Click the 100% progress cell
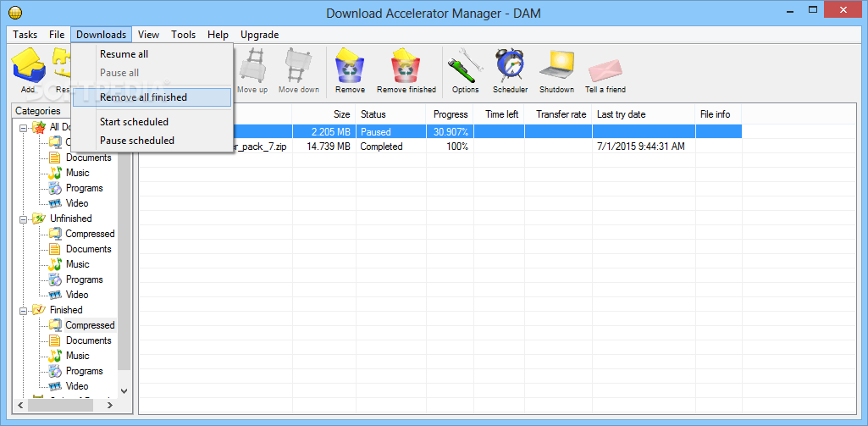The height and width of the screenshot is (426, 868). (450, 147)
